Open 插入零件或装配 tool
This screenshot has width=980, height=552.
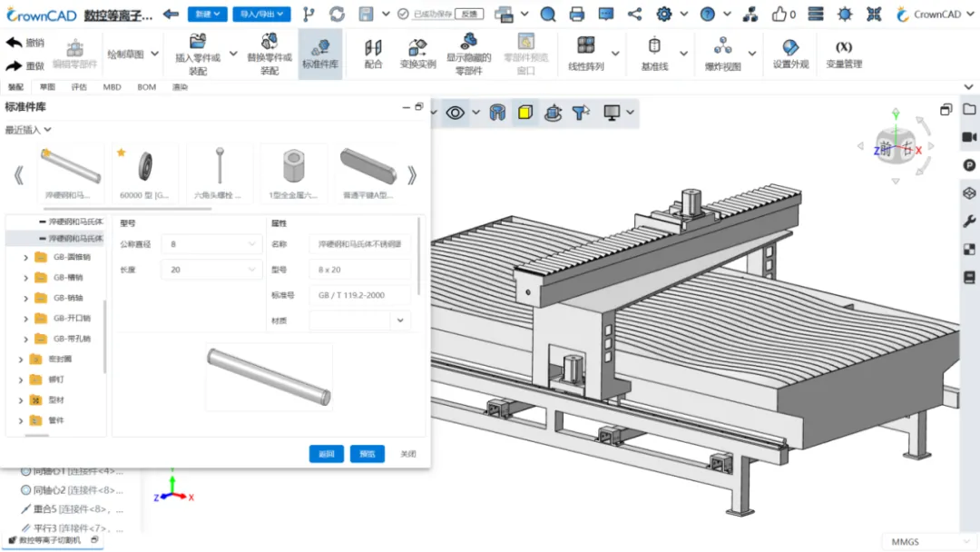198,54
